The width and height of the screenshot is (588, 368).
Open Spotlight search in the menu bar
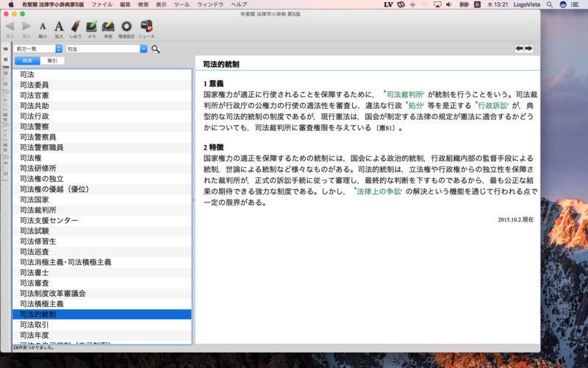click(549, 4)
